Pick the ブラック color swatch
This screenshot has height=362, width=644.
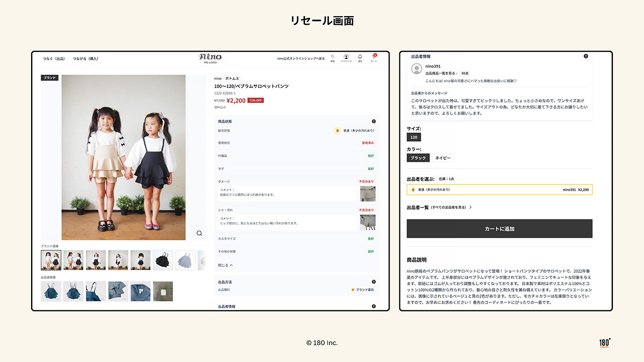tap(418, 158)
